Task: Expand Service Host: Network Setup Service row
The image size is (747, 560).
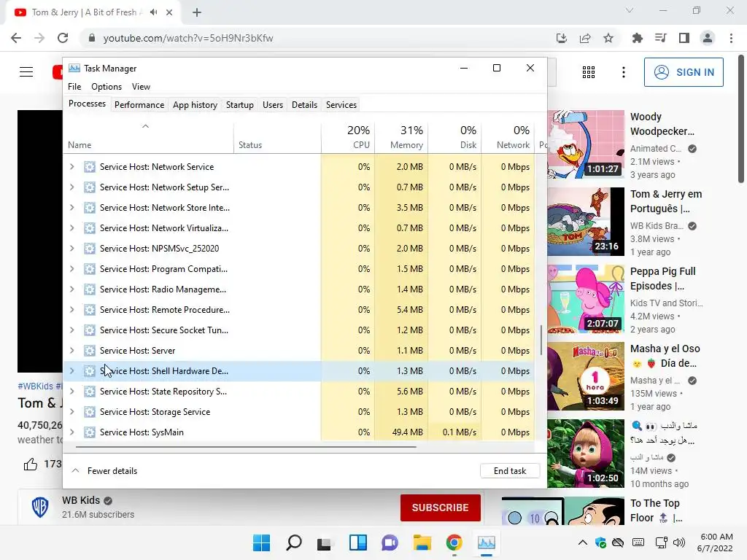Action: (72, 187)
